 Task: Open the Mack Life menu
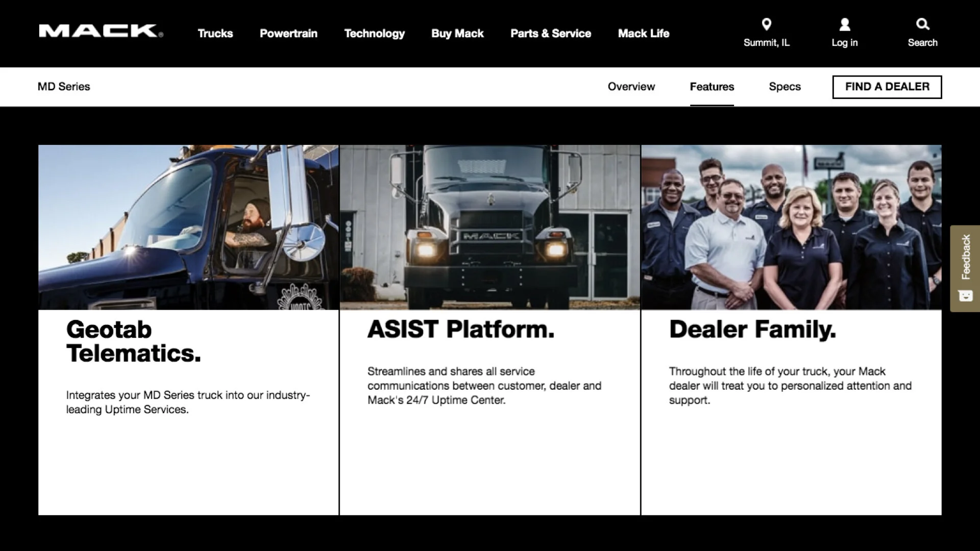pyautogui.click(x=643, y=34)
